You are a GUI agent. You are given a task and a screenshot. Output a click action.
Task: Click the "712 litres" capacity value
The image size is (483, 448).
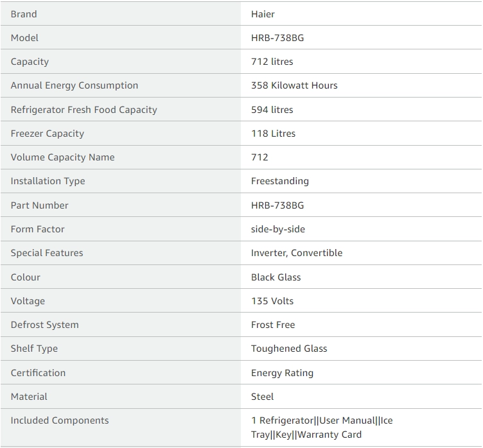pos(272,62)
